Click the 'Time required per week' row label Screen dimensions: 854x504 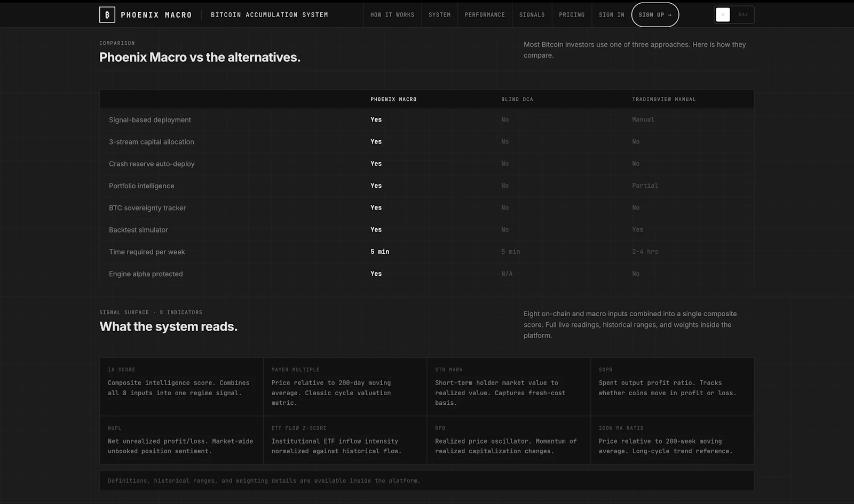coord(147,252)
